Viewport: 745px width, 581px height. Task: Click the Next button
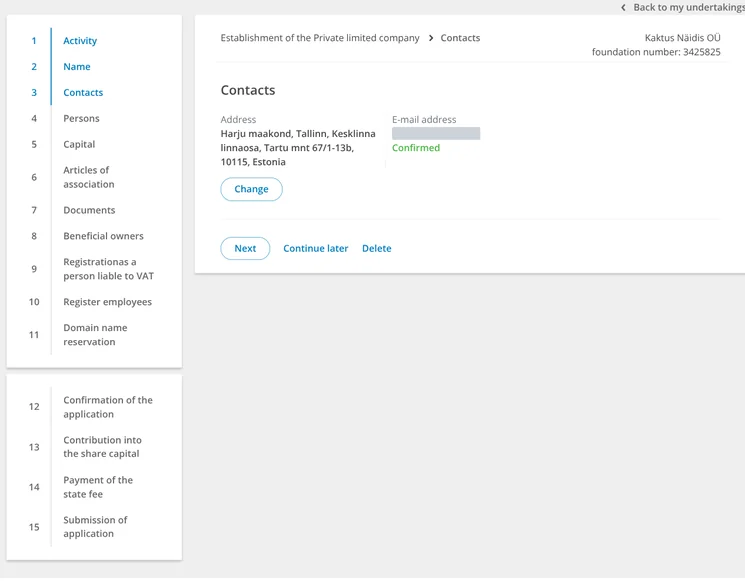point(245,248)
